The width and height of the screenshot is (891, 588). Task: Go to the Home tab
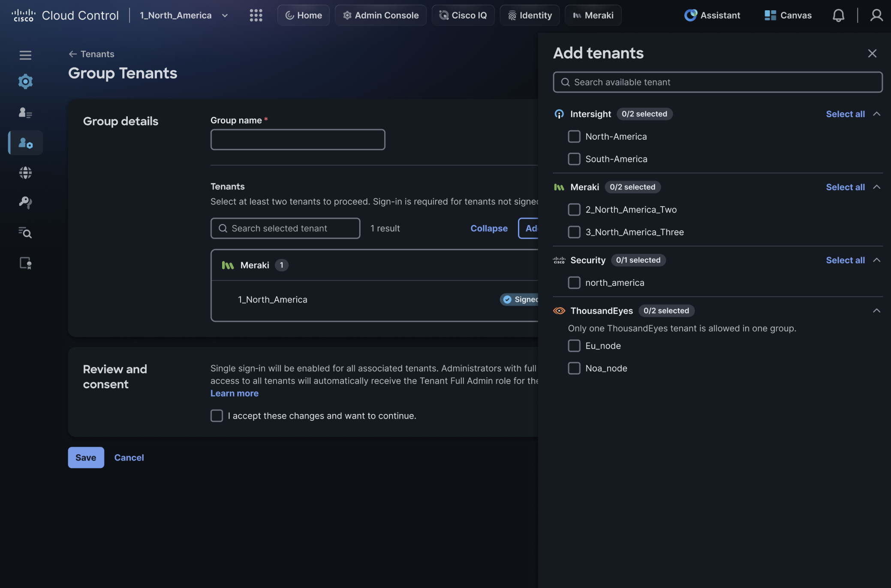(303, 15)
